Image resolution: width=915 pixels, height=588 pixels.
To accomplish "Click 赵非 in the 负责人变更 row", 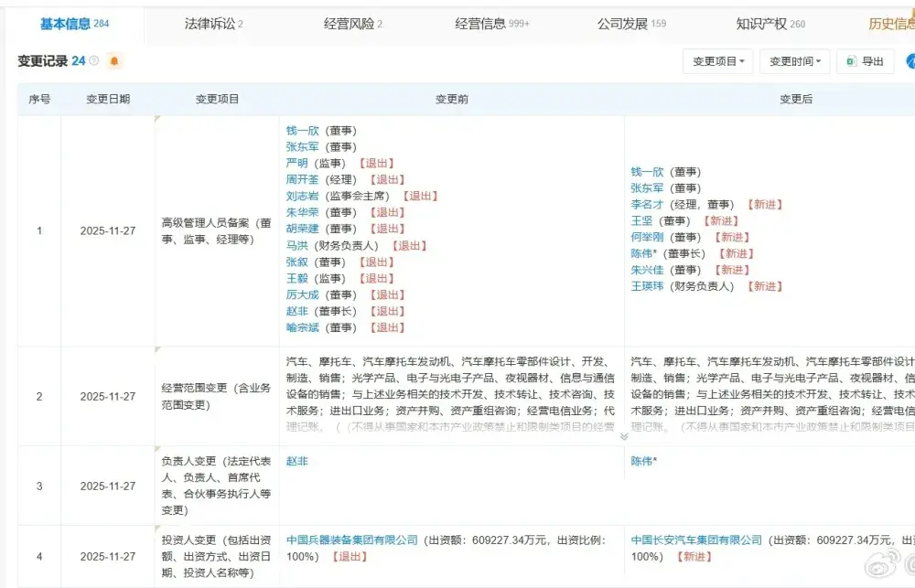I will point(296,461).
